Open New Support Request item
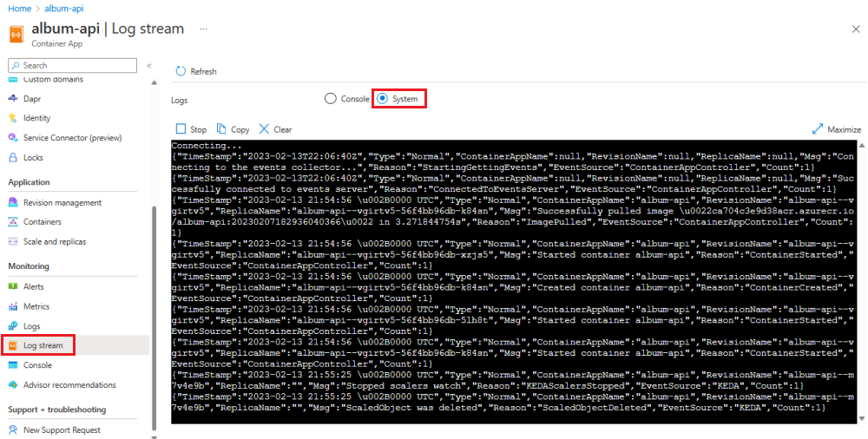868x439 pixels. coord(62,430)
